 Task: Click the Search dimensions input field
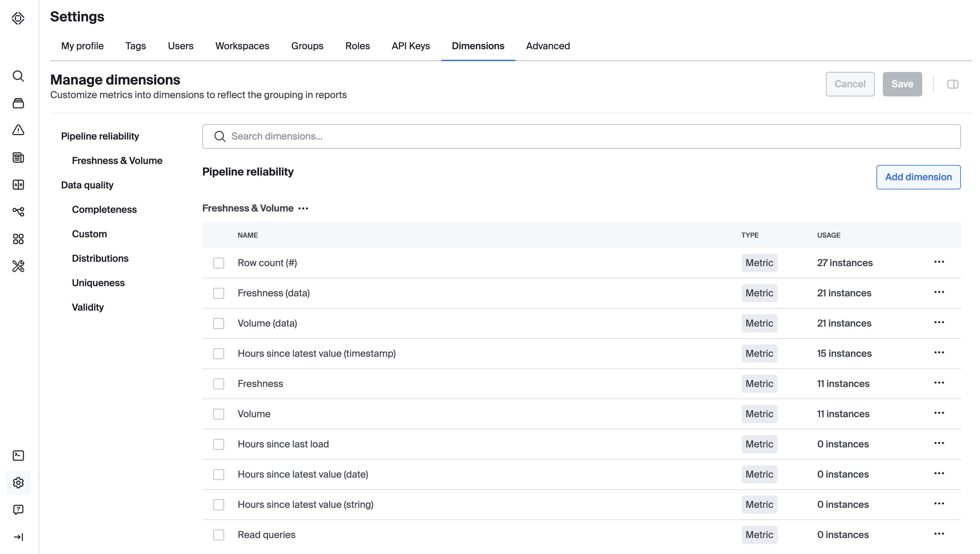click(x=581, y=136)
